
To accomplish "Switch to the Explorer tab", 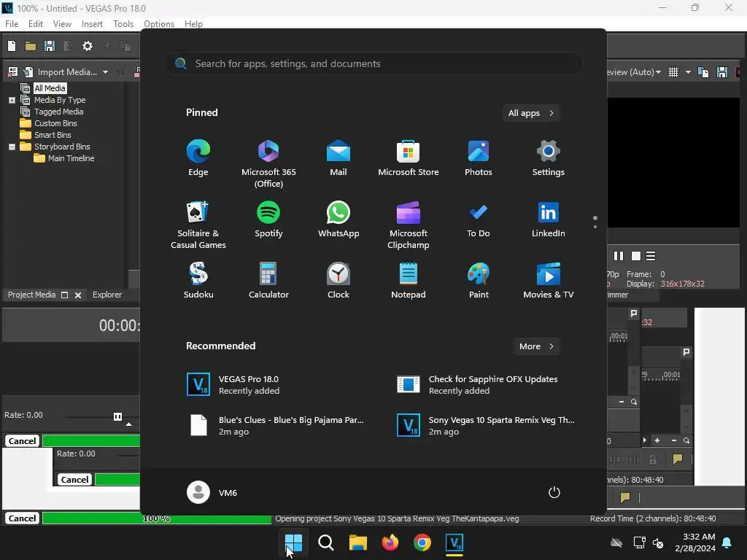I will [107, 295].
